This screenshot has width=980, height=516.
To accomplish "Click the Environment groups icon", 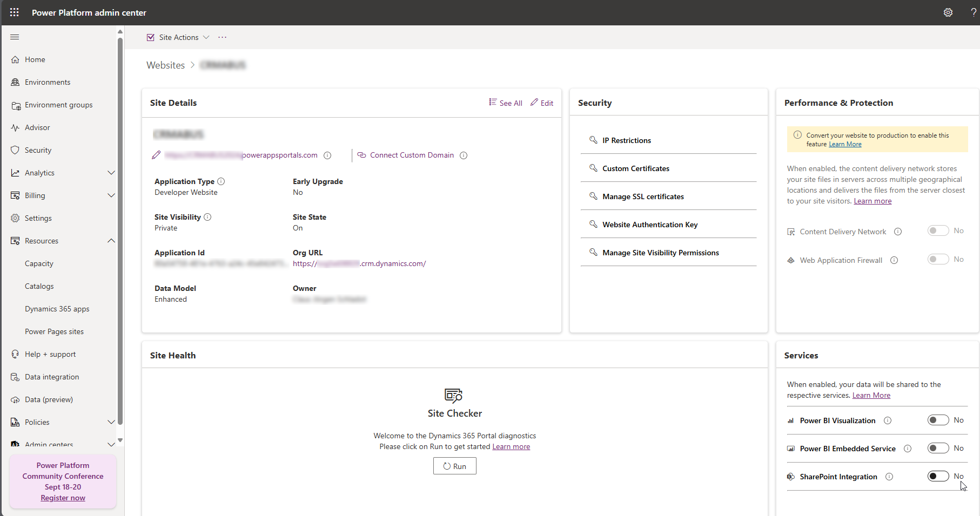I will pyautogui.click(x=15, y=105).
